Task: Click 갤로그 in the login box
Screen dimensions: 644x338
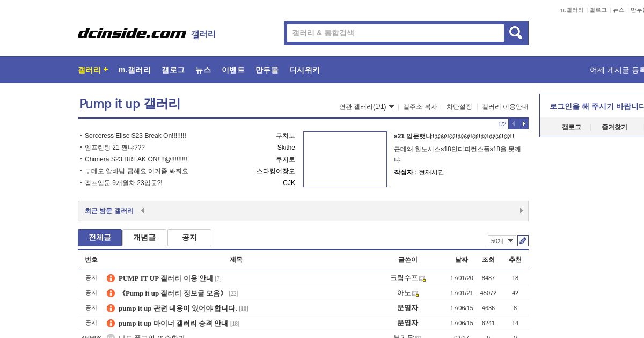Action: coord(572,127)
